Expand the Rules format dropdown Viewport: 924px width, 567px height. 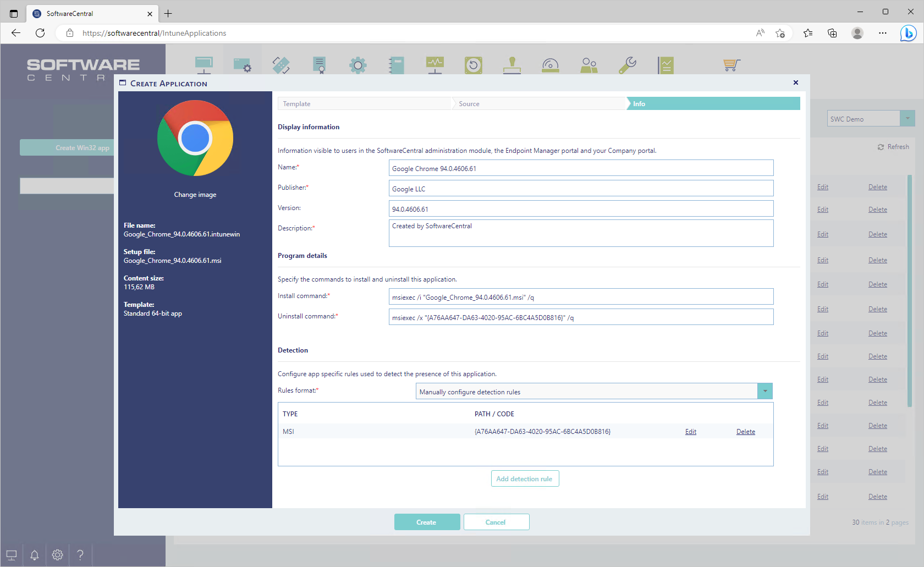tap(765, 391)
